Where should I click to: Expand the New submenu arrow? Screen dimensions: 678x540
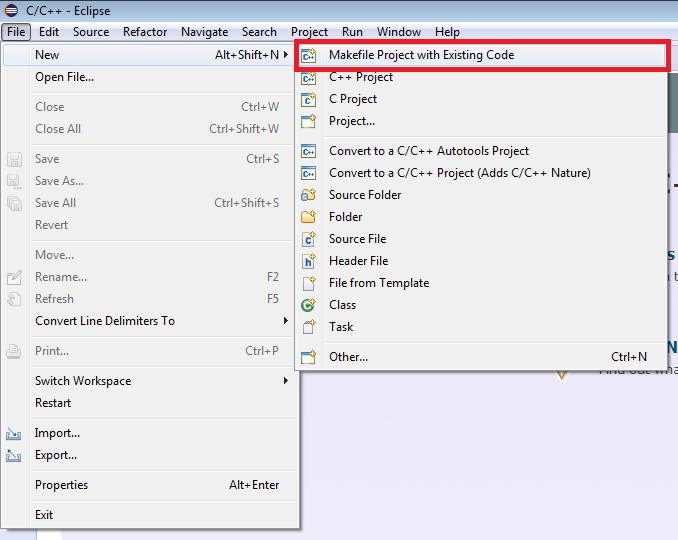285,55
